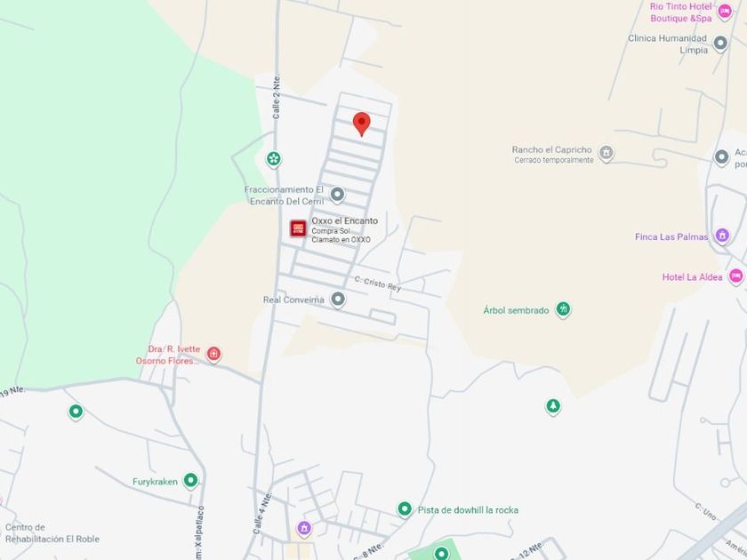Open Fraccionamiento El Encanto Del Cerril marker
The height and width of the screenshot is (560, 747).
point(337,195)
